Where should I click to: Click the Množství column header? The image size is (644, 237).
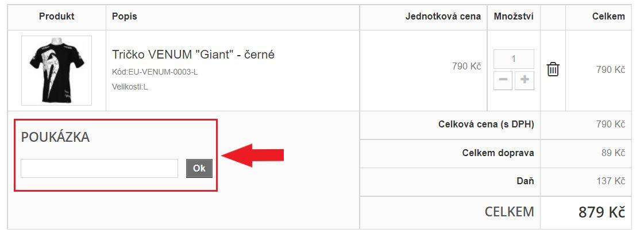pyautogui.click(x=514, y=17)
